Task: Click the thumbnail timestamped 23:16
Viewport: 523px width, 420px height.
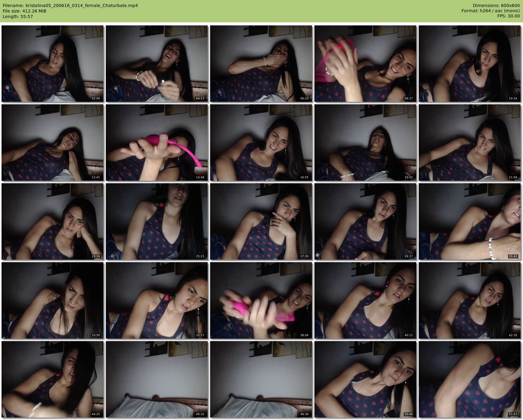Action: coord(53,221)
